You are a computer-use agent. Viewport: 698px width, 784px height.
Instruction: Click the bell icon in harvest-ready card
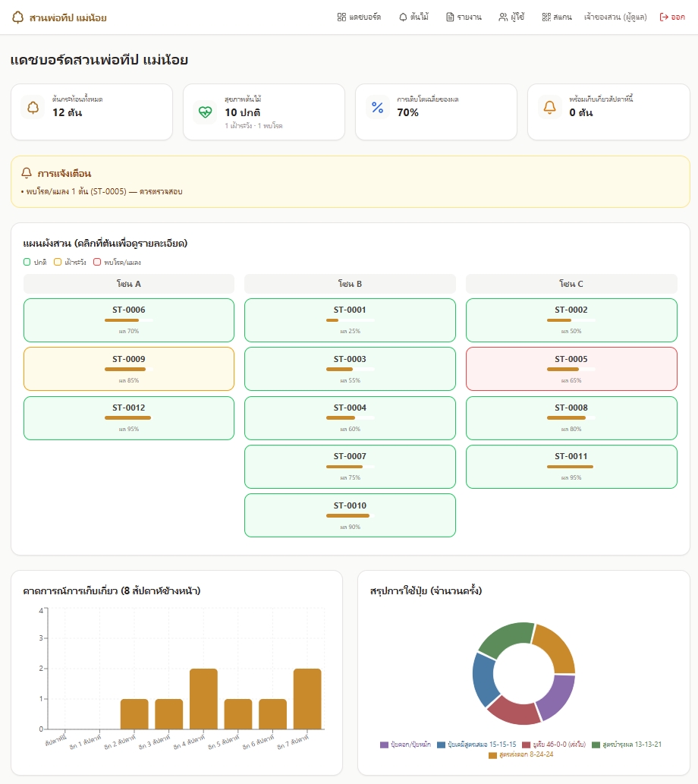coord(549,108)
